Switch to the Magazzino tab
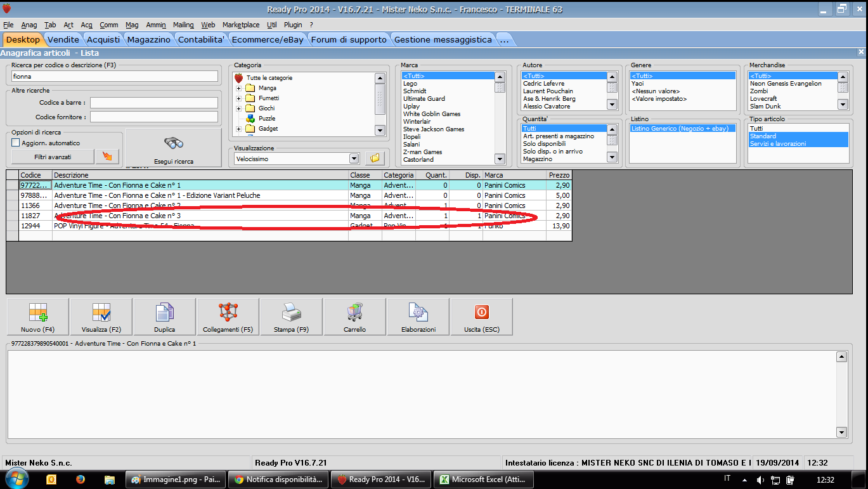Screen dimensions: 868x489 click(149, 39)
